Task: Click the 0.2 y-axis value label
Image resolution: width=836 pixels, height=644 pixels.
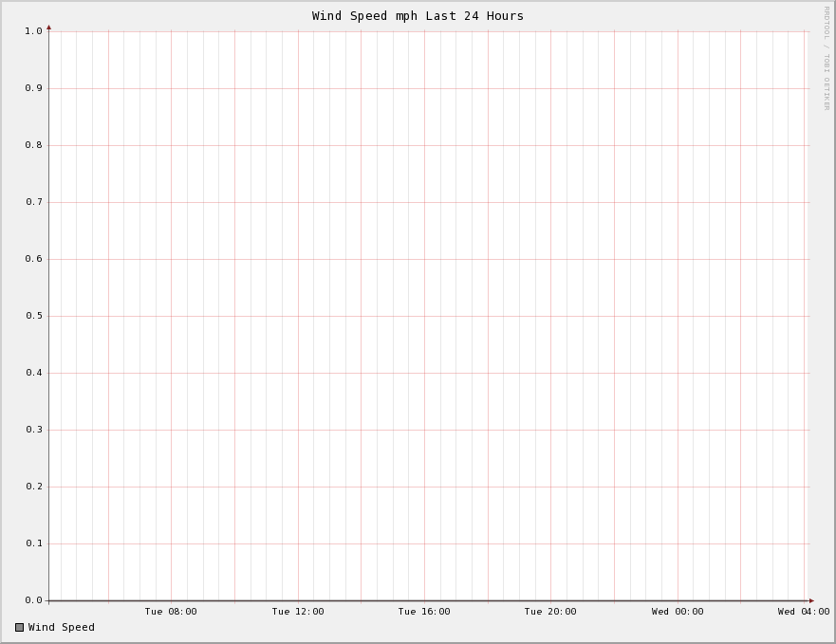Action: [x=34, y=487]
